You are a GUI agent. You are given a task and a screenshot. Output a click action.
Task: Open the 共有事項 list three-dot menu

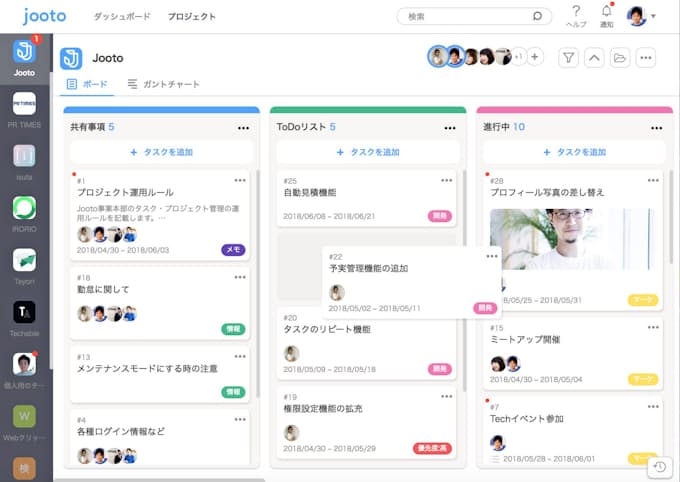point(243,128)
